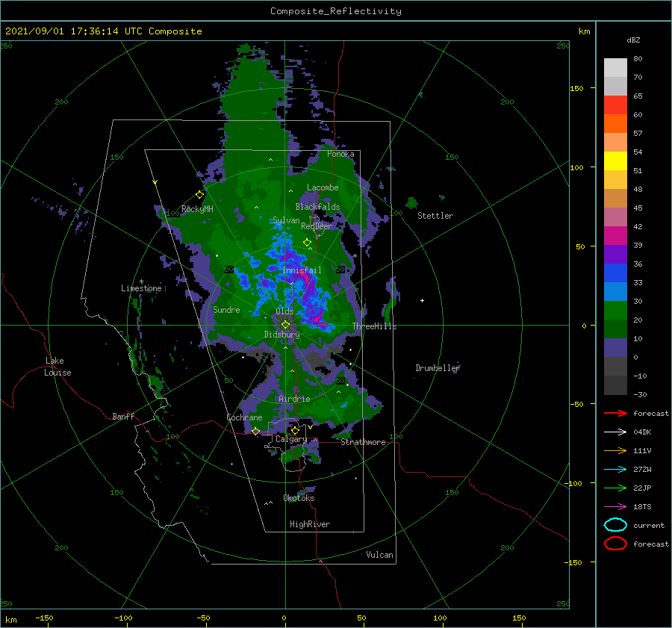The height and width of the screenshot is (628, 672).
Task: Click the Vulcan city label
Action: [x=380, y=555]
